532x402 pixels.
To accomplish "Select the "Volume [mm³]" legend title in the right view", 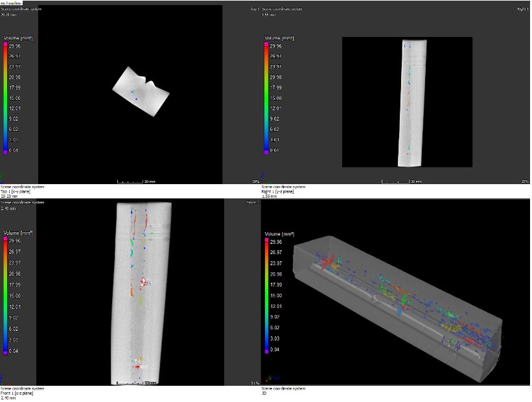I will point(279,38).
